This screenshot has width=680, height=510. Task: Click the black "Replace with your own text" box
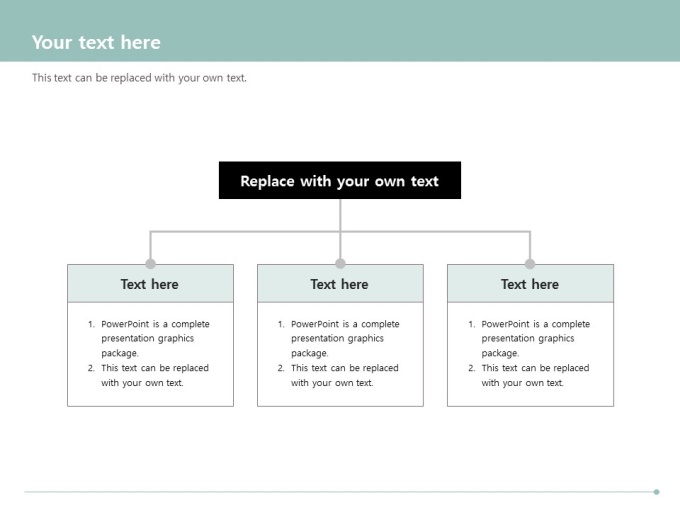click(340, 181)
